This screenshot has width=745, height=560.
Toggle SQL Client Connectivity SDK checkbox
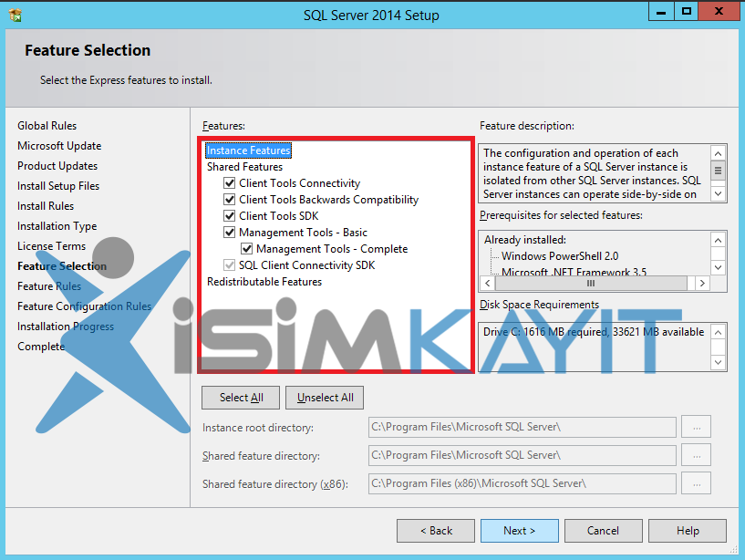pyautogui.click(x=230, y=264)
